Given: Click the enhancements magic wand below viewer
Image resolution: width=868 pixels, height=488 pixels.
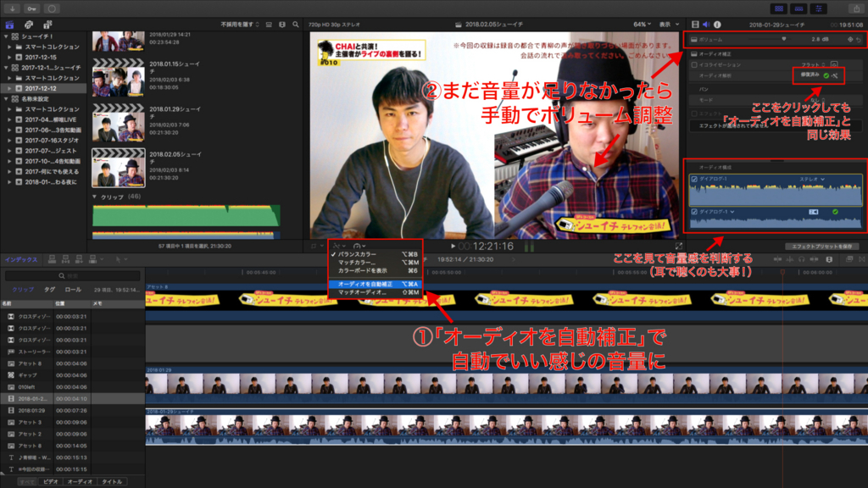Looking at the screenshot, I should (337, 246).
